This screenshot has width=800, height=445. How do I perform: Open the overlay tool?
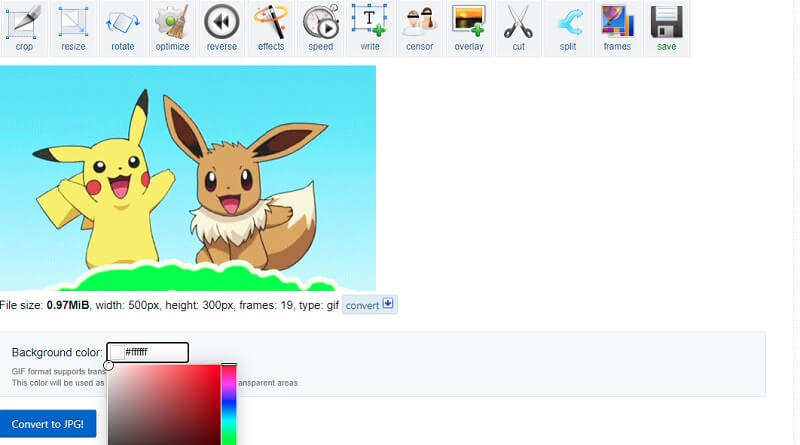point(468,28)
